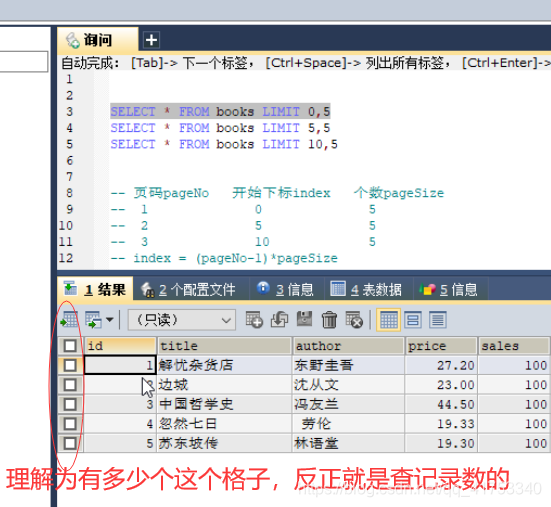Open the 1 结果 results tab
This screenshot has width=551, height=507.
96,290
